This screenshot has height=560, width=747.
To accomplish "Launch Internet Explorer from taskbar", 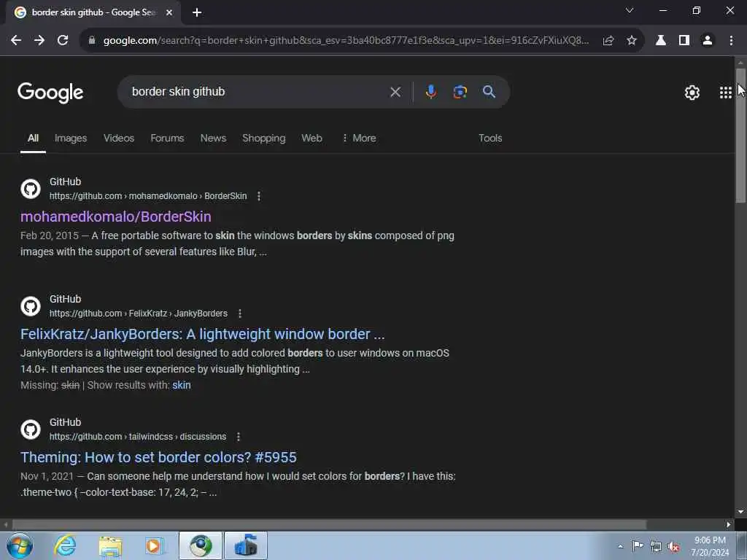I will 65,545.
